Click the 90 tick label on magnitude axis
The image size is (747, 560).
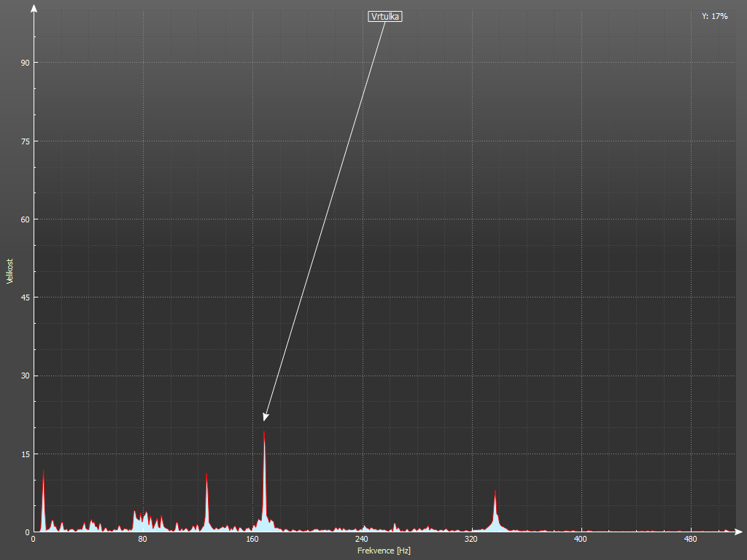point(25,63)
